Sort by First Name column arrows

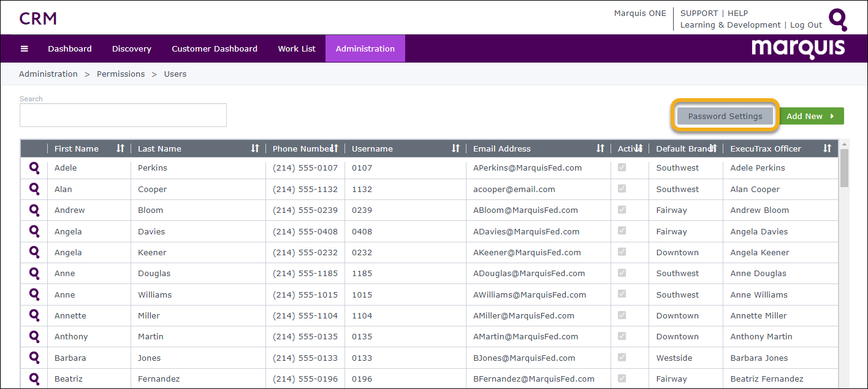pyautogui.click(x=120, y=148)
